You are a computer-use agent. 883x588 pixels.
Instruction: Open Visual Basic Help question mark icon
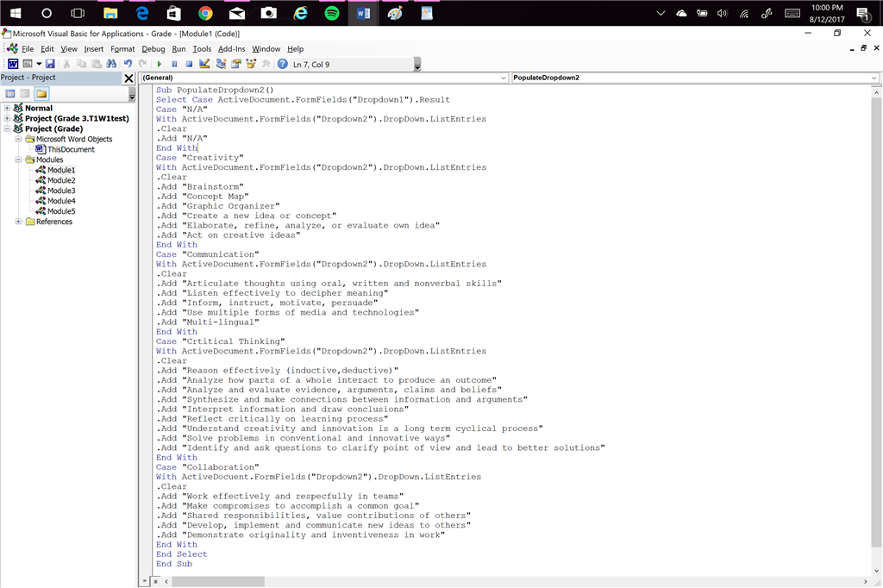(283, 64)
